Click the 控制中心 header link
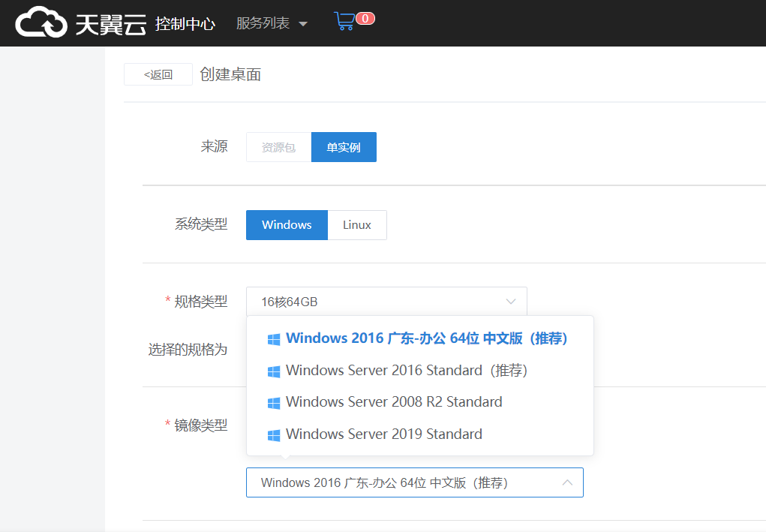Viewport: 766px width, 532px height. click(x=185, y=23)
